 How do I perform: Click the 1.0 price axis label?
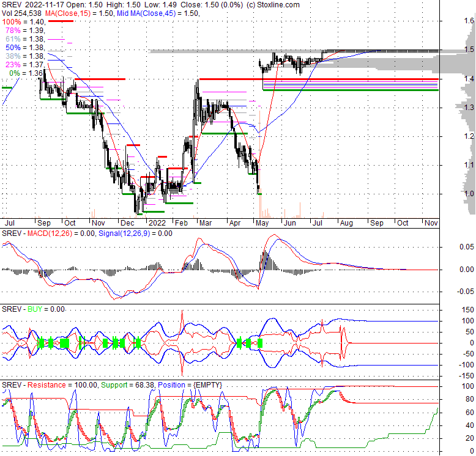pos(469,193)
